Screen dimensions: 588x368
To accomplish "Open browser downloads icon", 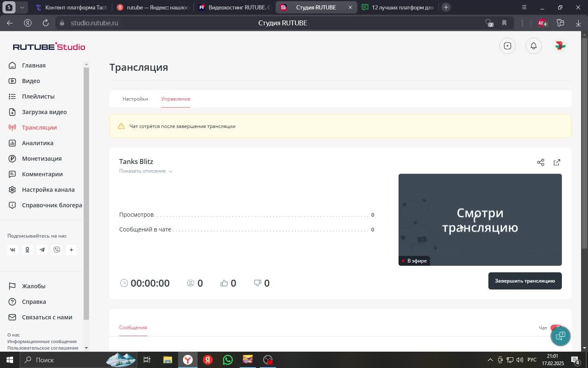I will [x=578, y=23].
